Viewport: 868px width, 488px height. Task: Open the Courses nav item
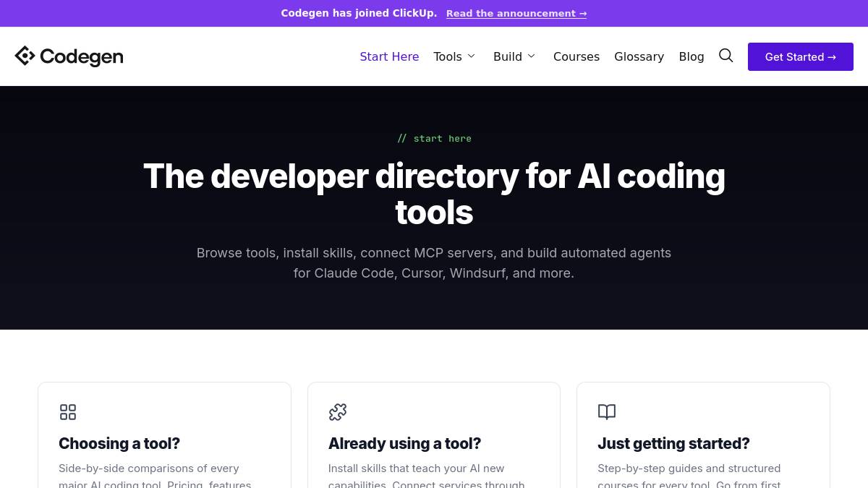[x=576, y=56]
